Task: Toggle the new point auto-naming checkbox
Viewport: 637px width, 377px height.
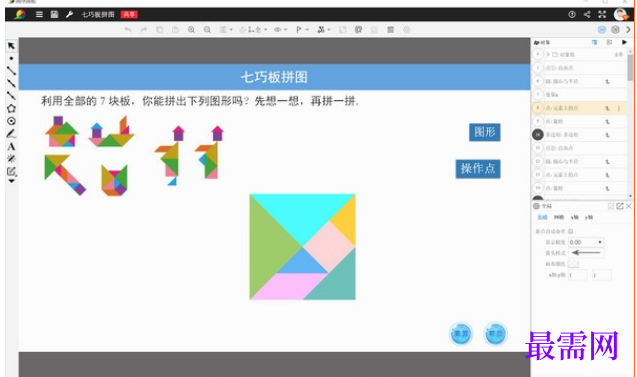Action: tap(570, 231)
